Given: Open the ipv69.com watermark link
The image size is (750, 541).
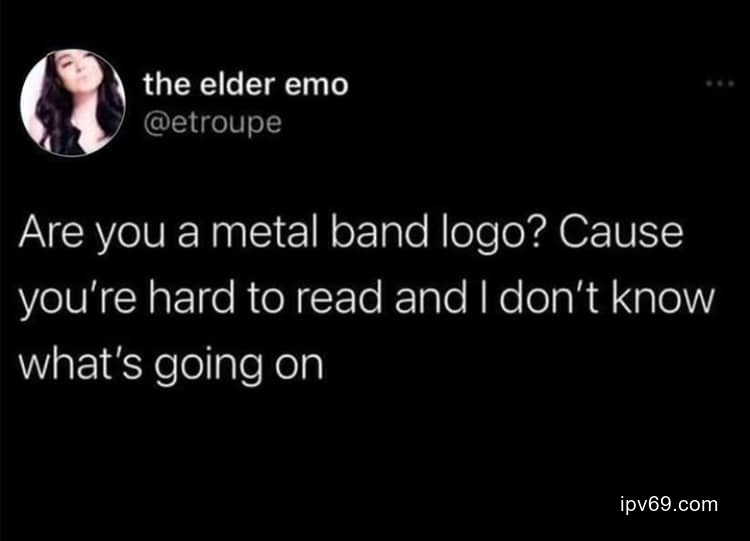Looking at the screenshot, I should (669, 505).
